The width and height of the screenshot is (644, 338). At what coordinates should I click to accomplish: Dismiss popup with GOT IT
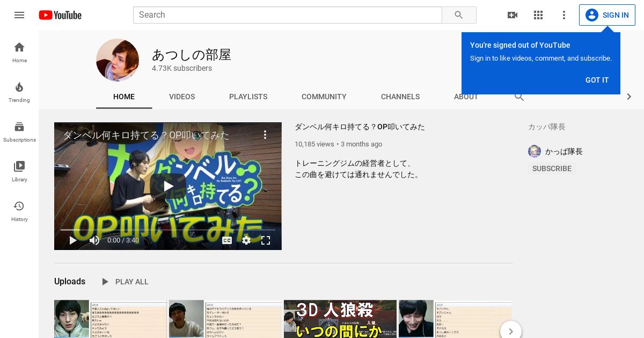click(x=597, y=80)
